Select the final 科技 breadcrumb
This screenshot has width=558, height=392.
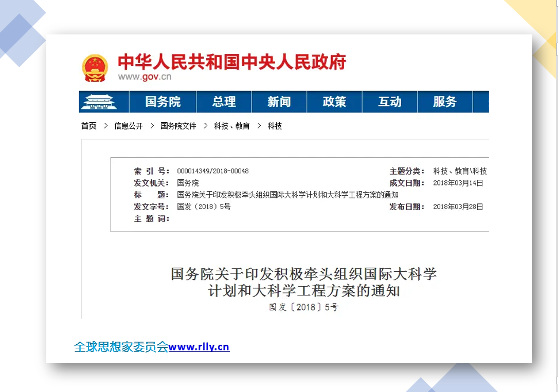click(275, 126)
